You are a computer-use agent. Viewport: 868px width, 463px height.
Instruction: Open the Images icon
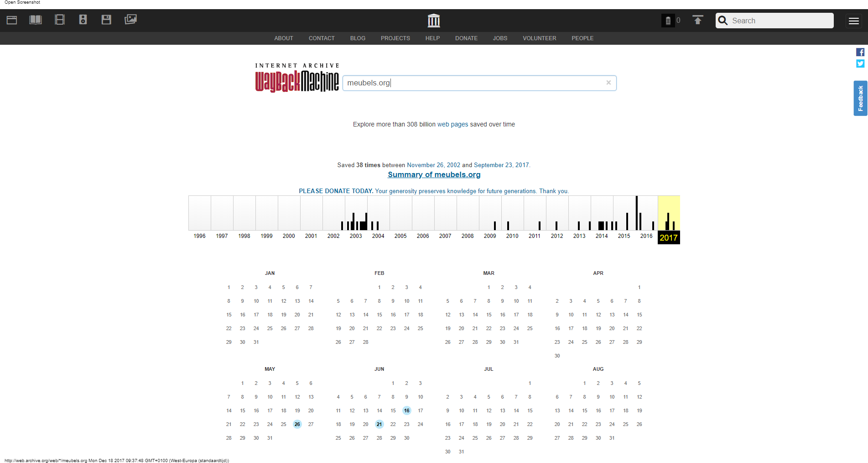tap(130, 19)
